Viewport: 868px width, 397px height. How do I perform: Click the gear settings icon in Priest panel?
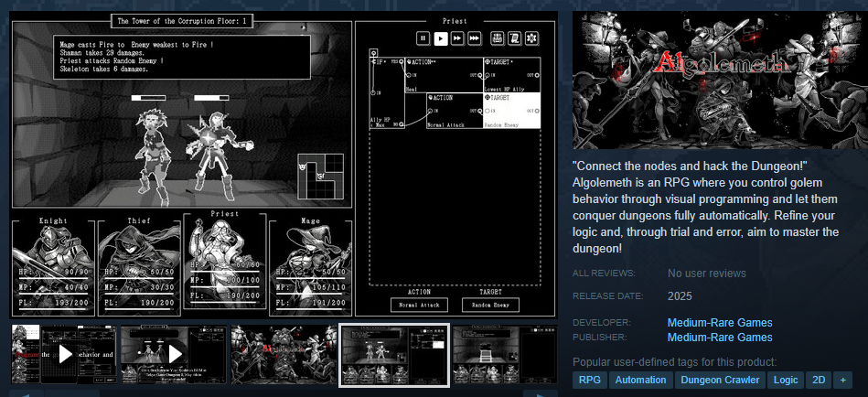pos(532,38)
